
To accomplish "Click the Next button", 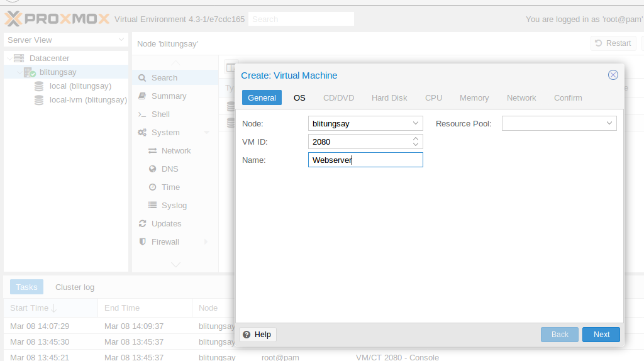I will (x=601, y=335).
